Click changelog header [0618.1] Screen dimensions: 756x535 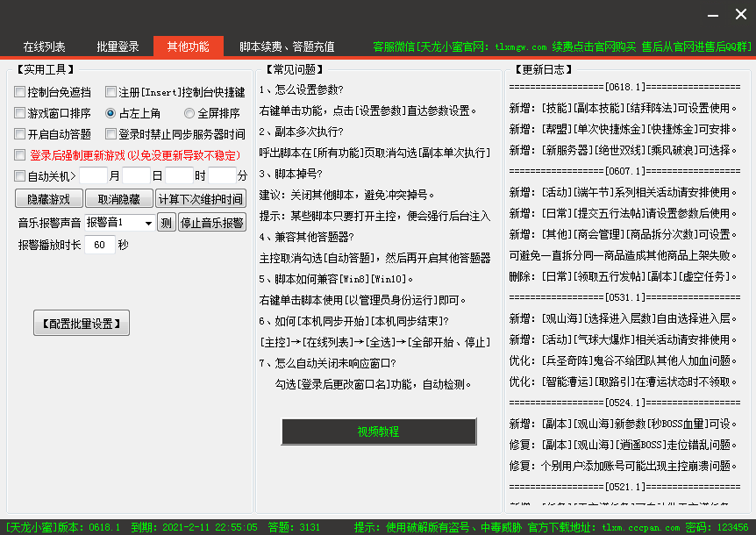click(x=624, y=87)
